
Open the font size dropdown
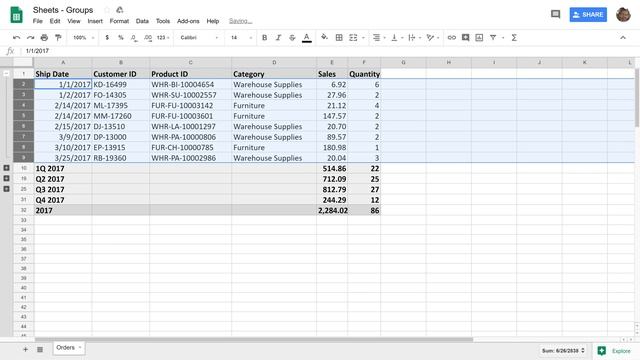[241, 38]
